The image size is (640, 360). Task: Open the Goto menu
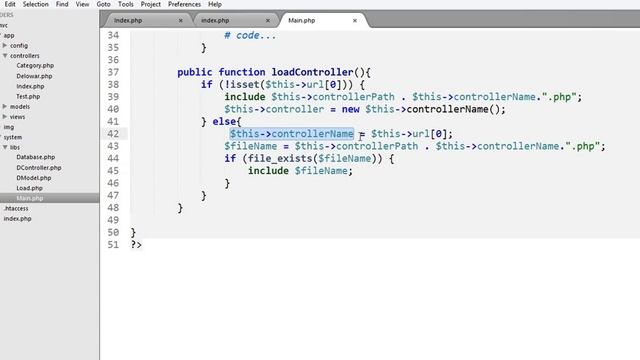(103, 4)
